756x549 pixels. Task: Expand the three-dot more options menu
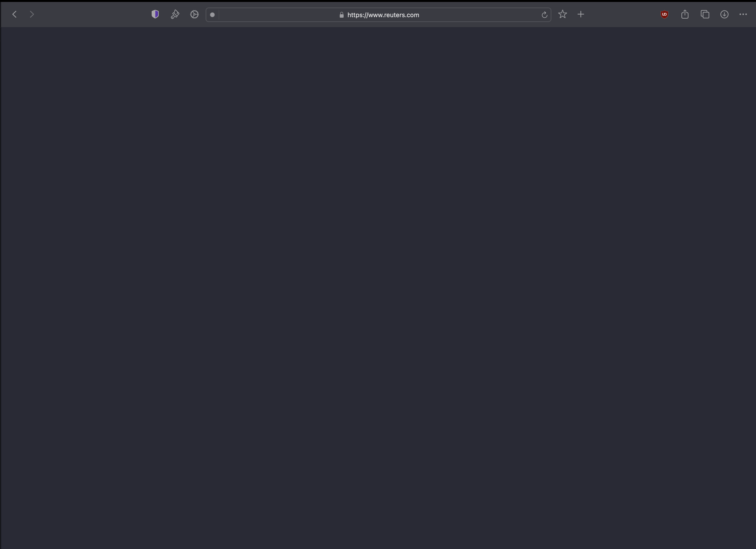pyautogui.click(x=743, y=14)
